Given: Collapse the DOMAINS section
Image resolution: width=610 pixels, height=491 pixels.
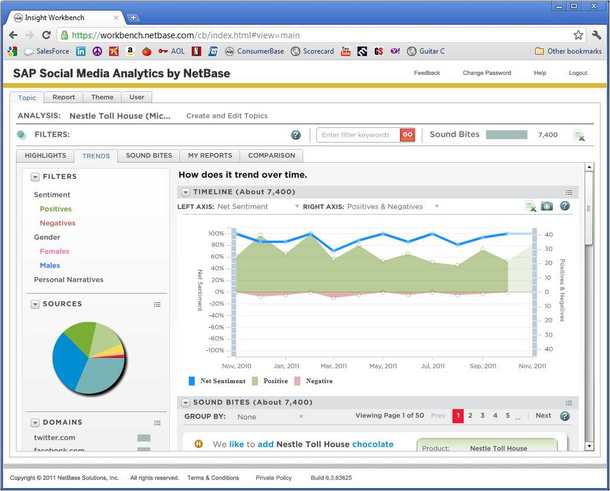Looking at the screenshot, I should pos(35,423).
